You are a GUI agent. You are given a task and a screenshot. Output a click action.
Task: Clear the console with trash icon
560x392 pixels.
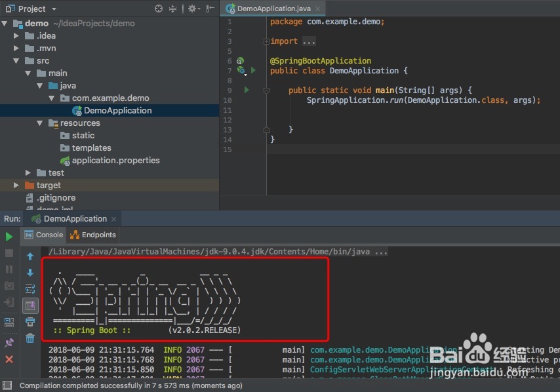30,338
